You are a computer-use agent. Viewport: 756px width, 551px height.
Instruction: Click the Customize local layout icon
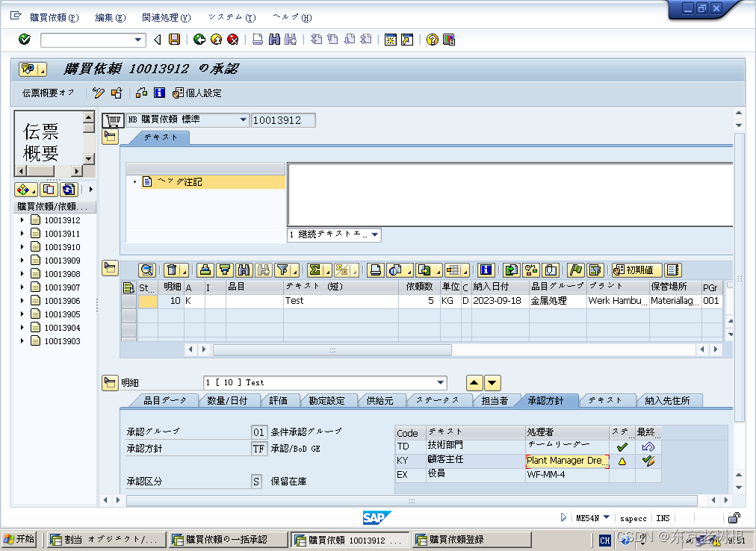click(x=449, y=40)
